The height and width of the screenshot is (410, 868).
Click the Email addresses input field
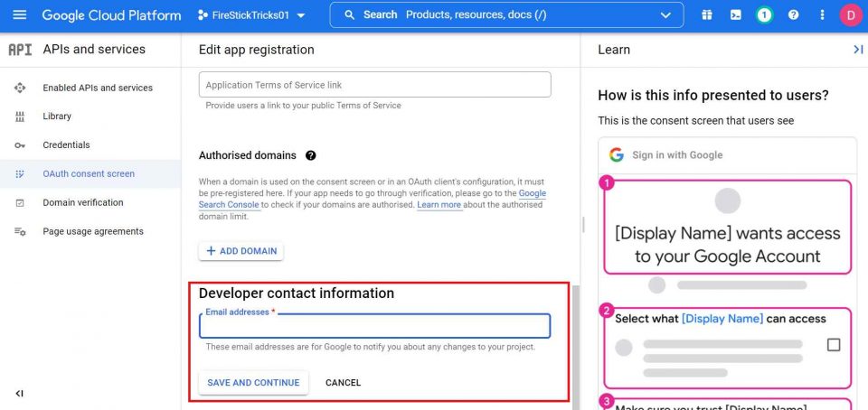pos(374,326)
